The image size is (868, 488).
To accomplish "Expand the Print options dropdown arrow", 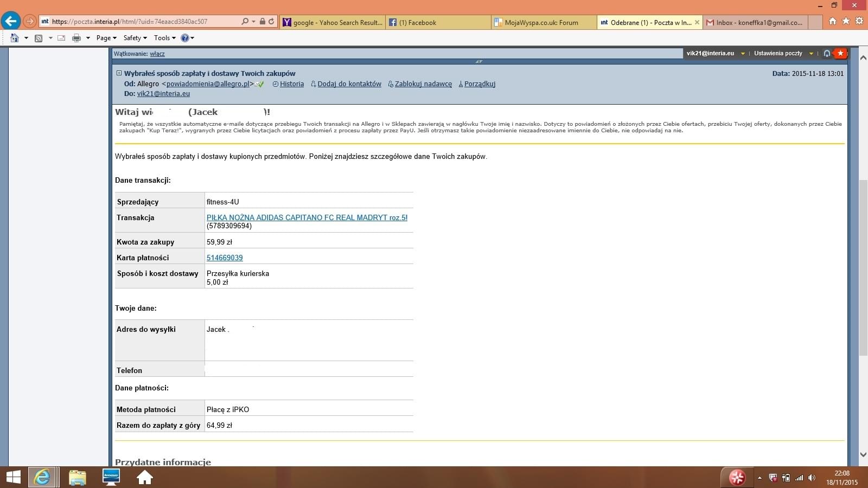I will pyautogui.click(x=88, y=38).
